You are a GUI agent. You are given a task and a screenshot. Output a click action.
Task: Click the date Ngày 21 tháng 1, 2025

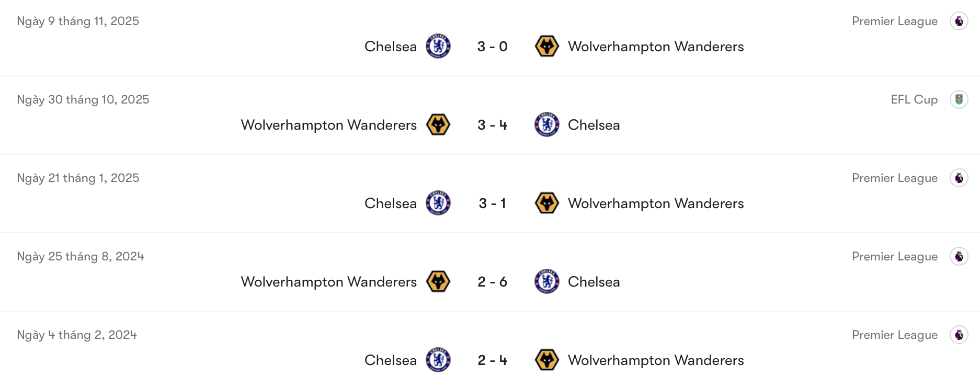(x=77, y=177)
